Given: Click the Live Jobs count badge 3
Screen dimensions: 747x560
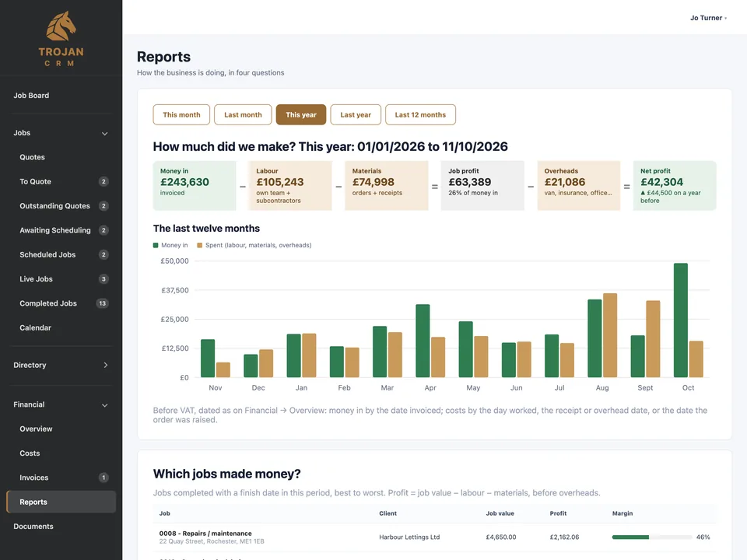Looking at the screenshot, I should [x=103, y=279].
